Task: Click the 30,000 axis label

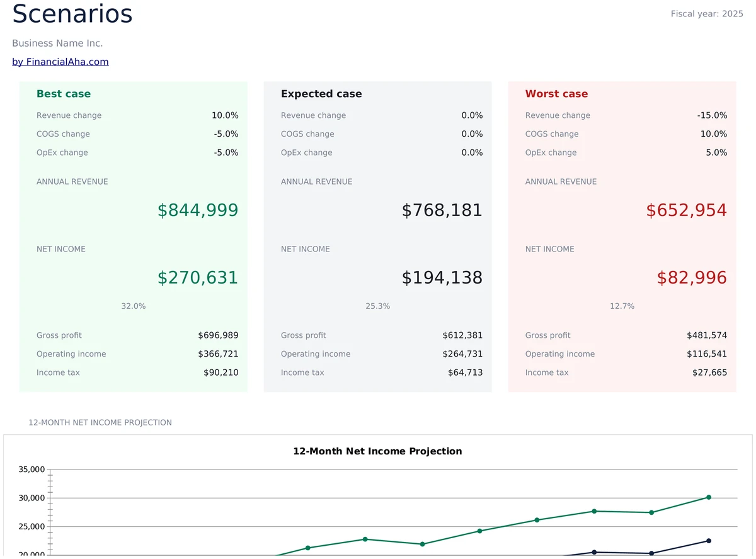Action: click(32, 498)
